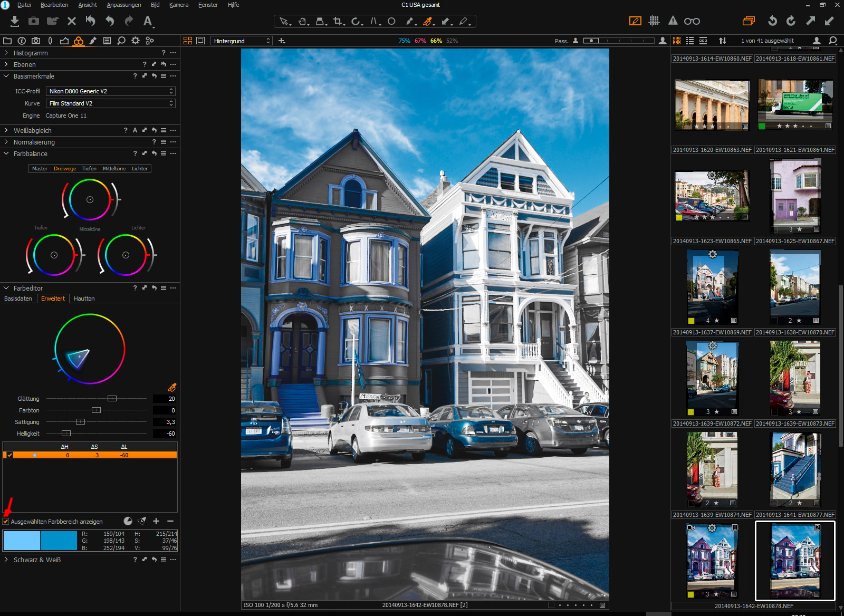Open the Hintergrund layer dropdown
This screenshot has width=844, height=616.
pos(242,41)
